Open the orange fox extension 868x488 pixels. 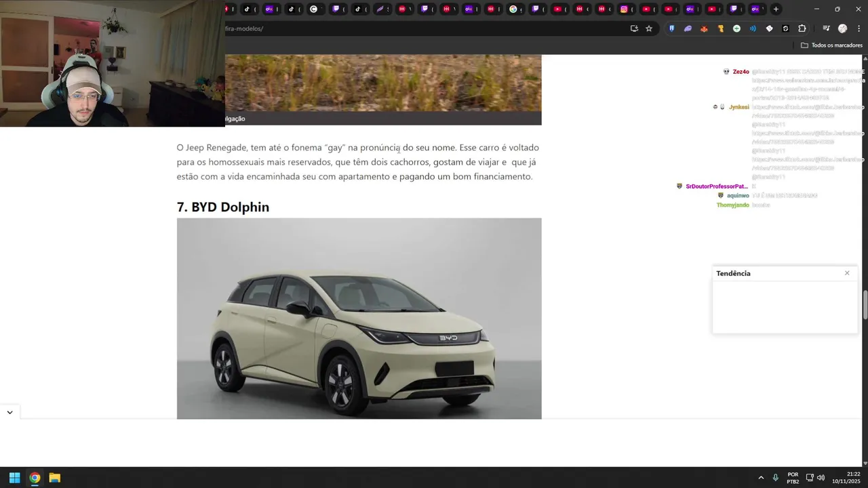[x=704, y=28]
